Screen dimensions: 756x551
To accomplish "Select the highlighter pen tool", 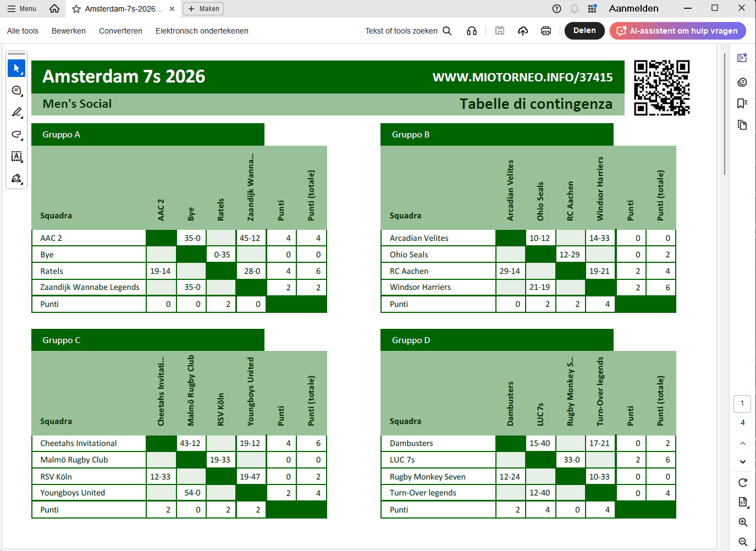I will coord(16,112).
